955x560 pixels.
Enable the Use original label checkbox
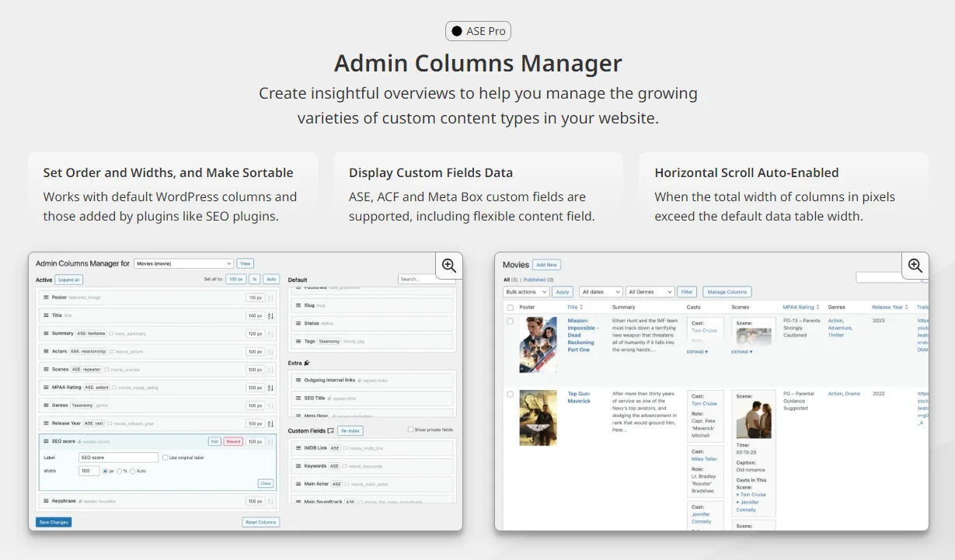(x=165, y=457)
